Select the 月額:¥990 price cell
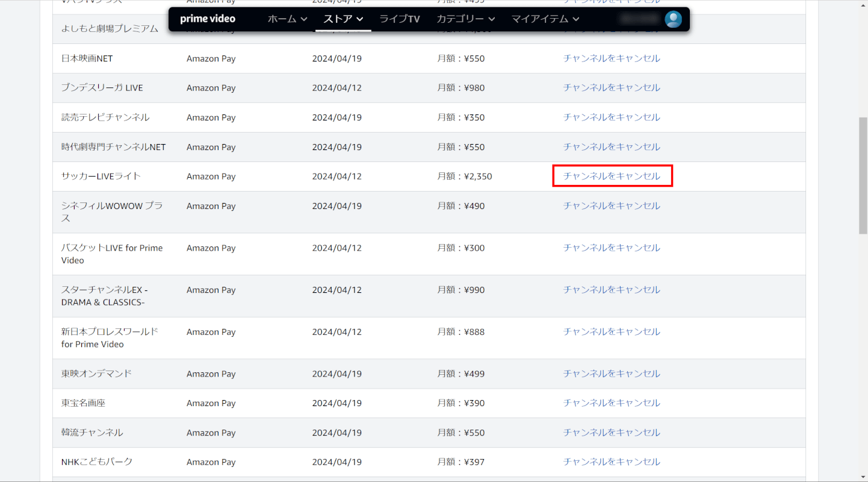This screenshot has height=482, width=868. coord(461,290)
